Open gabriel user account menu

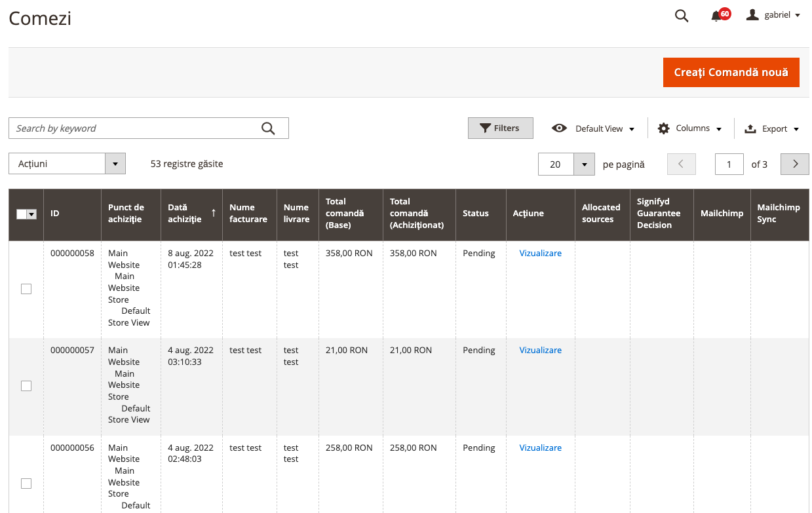(773, 15)
